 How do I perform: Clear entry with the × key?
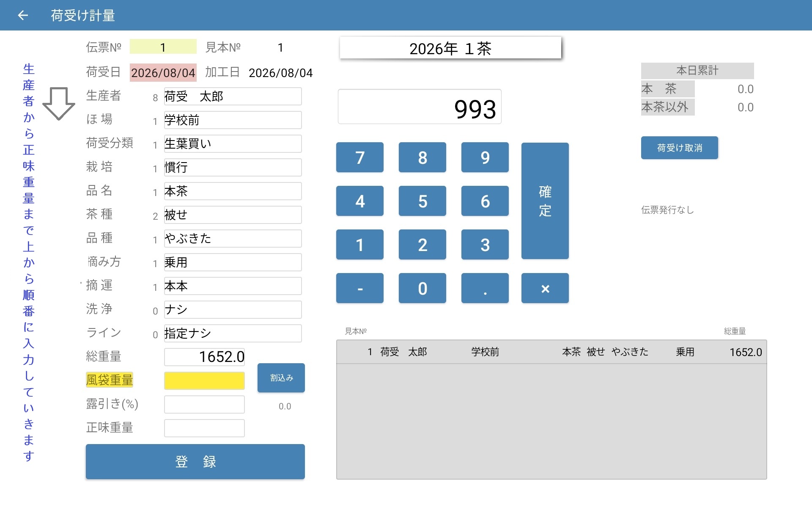click(545, 288)
